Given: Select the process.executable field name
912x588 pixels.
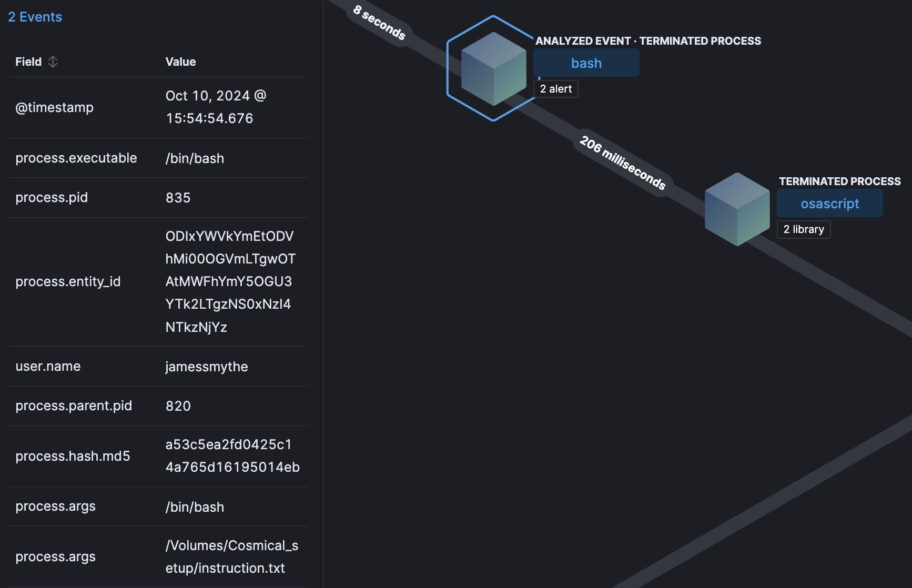Looking at the screenshot, I should coord(76,158).
